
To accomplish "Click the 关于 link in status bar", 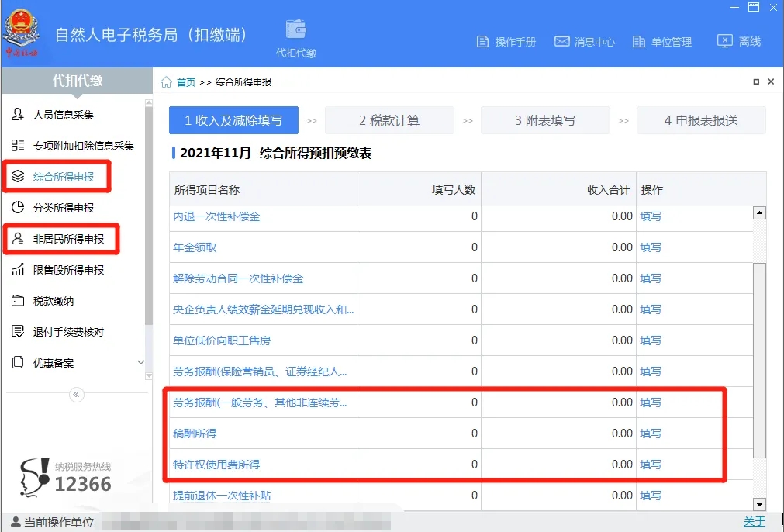I will [755, 522].
